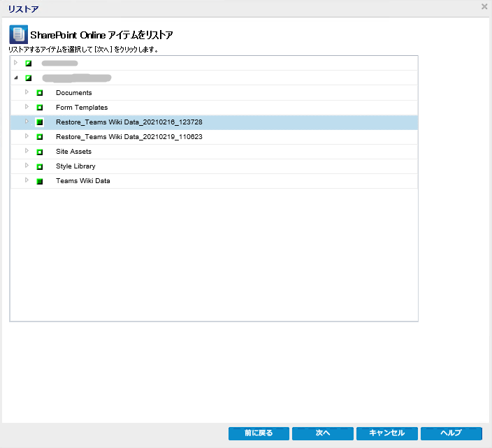Check the Style Library checkbox
The width and height of the screenshot is (492, 448).
tap(40, 166)
